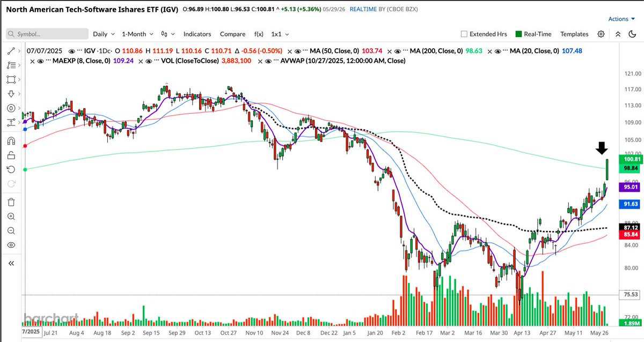Click the 95.01 MAEXP price label
644x342 pixels.
point(630,187)
